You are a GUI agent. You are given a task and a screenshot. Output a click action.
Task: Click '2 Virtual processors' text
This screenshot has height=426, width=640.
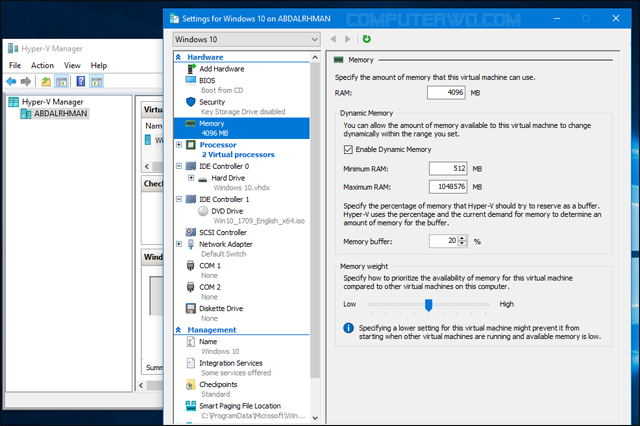[238, 155]
